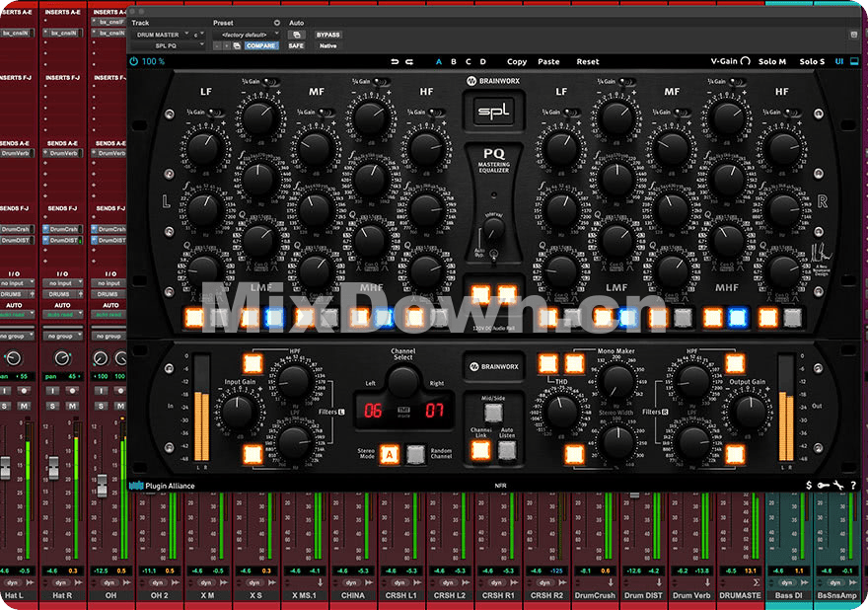Select the CHINA channel name

pos(353,595)
